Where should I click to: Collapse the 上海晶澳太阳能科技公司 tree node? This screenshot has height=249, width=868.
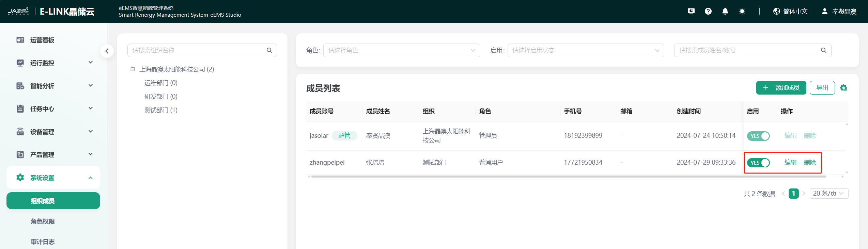point(133,69)
